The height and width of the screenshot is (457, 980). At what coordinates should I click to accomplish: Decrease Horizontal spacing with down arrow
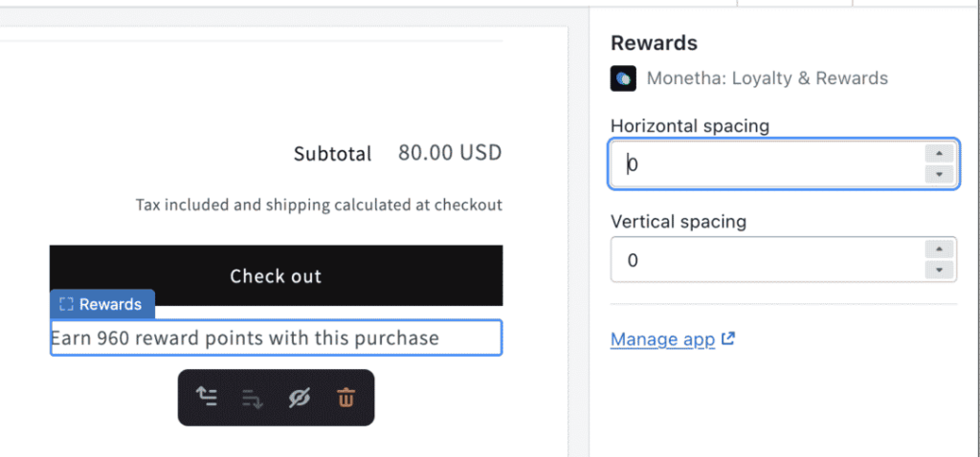(939, 174)
